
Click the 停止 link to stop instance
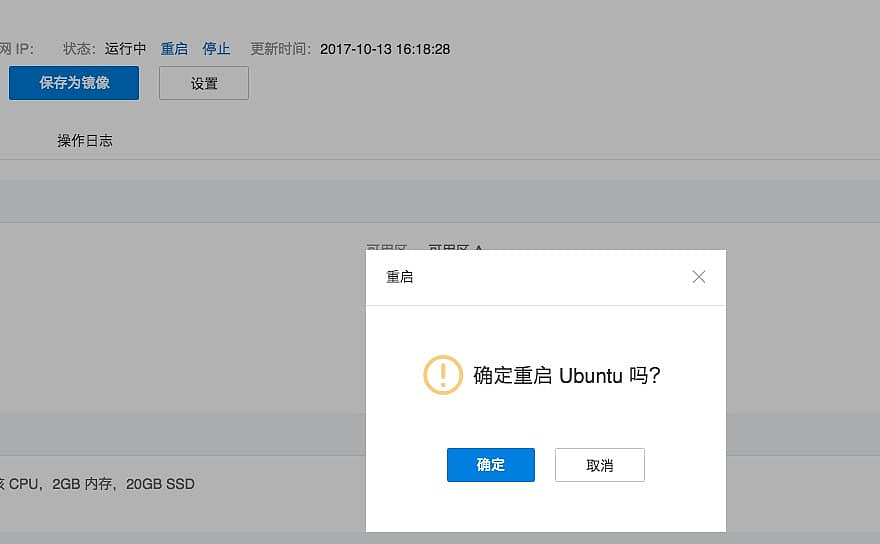(216, 49)
